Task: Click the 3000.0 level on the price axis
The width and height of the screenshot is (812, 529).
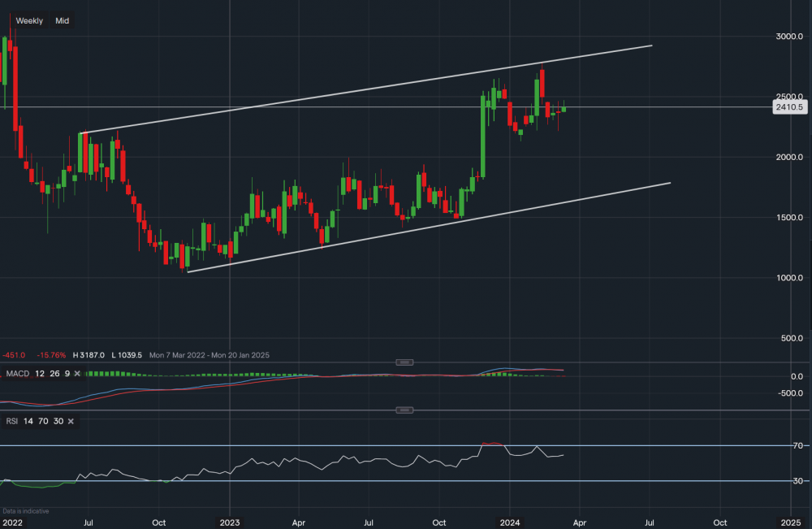Action: (x=787, y=37)
